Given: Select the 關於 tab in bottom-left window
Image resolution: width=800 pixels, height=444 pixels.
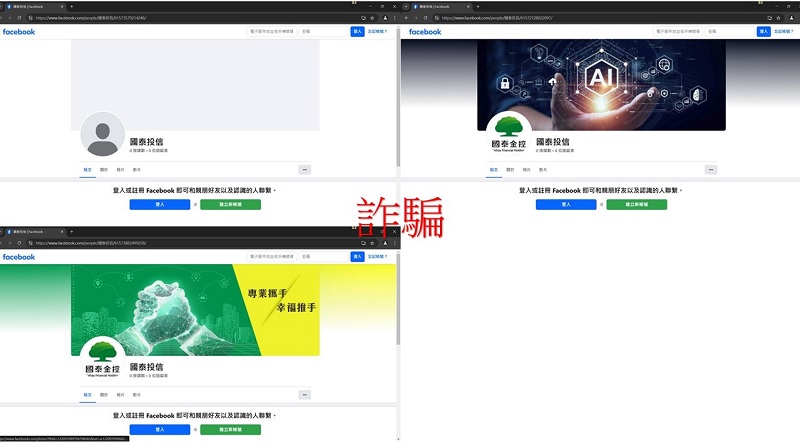Looking at the screenshot, I should 104,394.
